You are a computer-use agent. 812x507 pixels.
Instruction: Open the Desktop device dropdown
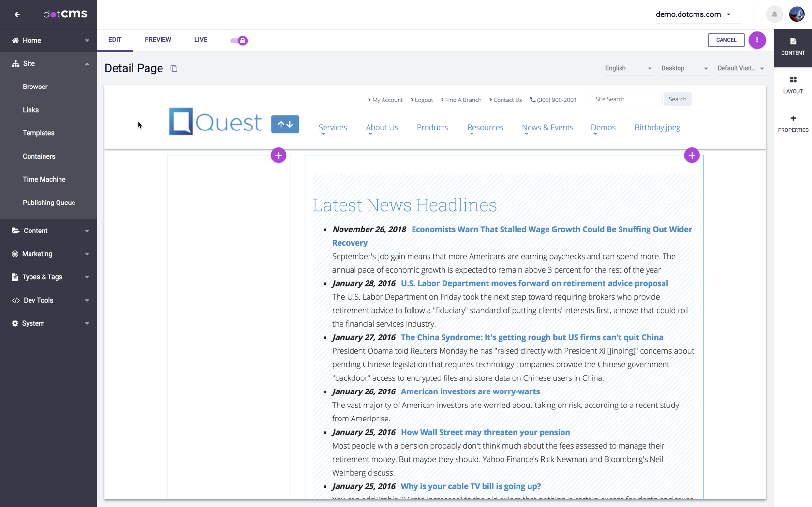tap(684, 68)
